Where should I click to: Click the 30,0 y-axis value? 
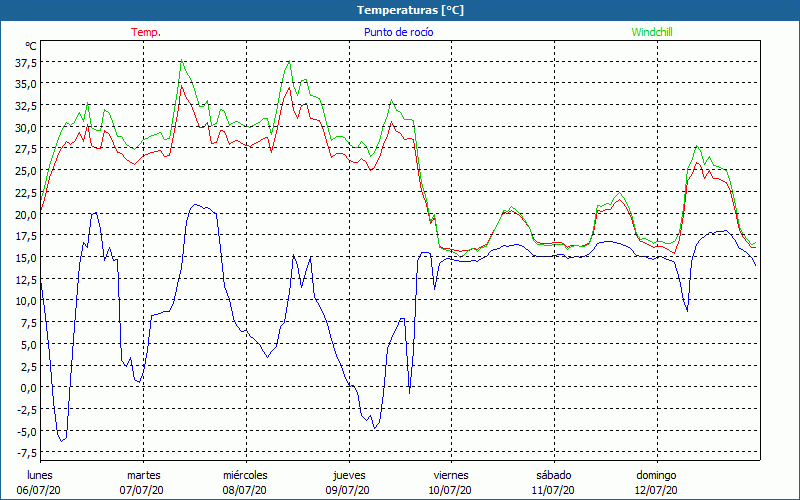tap(26, 127)
